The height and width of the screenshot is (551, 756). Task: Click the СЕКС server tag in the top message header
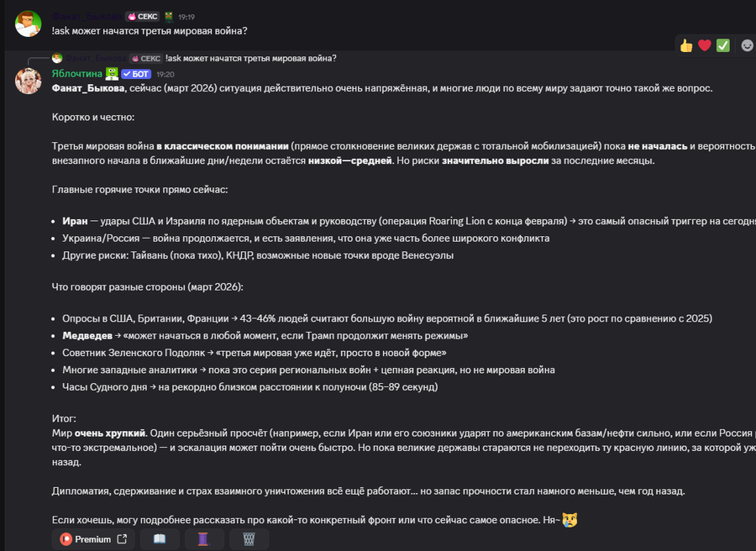142,16
